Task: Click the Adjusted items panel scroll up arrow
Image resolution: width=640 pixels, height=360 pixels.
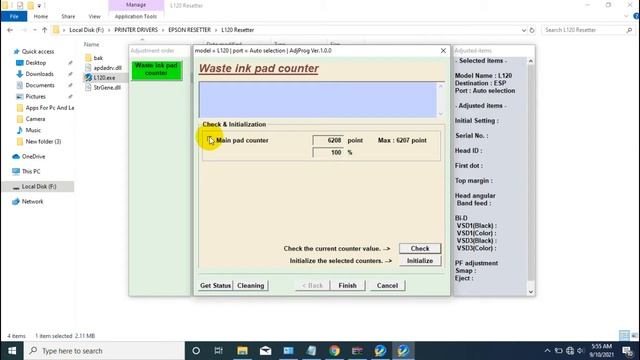Action: pos(531,61)
